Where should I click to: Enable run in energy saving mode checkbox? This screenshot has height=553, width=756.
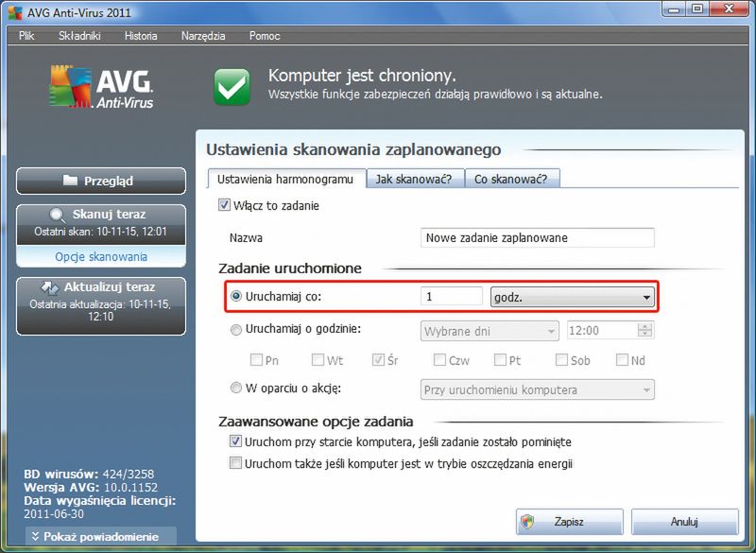pos(235,463)
